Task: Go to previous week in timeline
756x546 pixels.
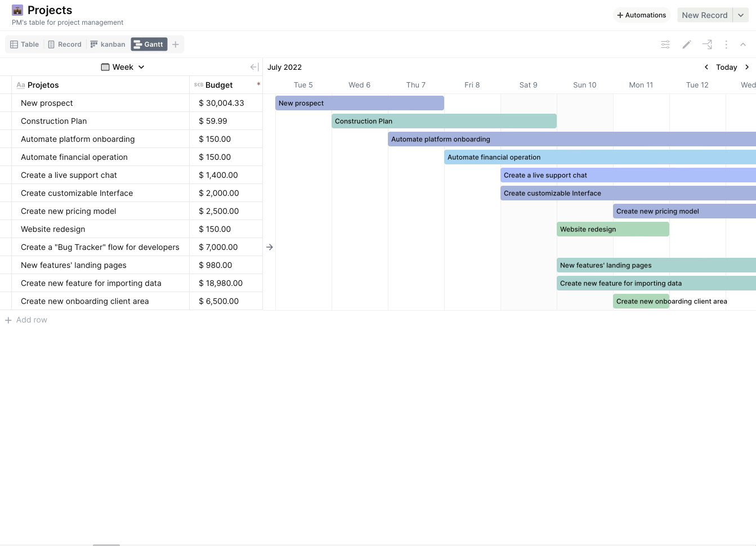Action: (x=706, y=67)
